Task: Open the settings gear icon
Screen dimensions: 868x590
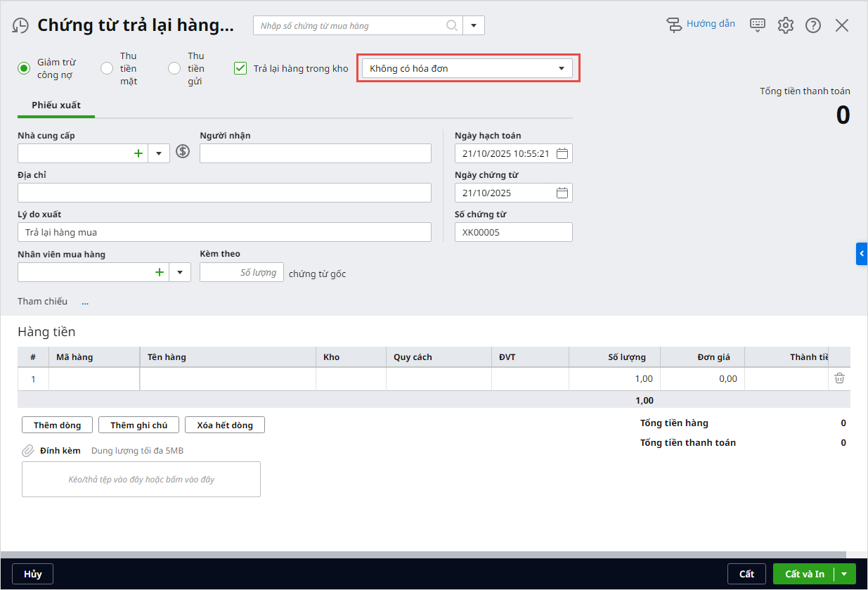Action: pos(785,25)
